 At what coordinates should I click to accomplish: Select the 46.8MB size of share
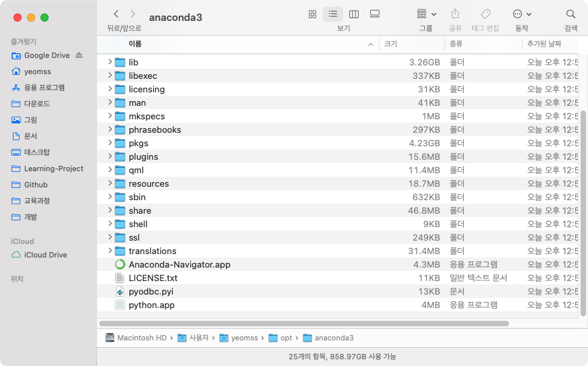tap(424, 211)
